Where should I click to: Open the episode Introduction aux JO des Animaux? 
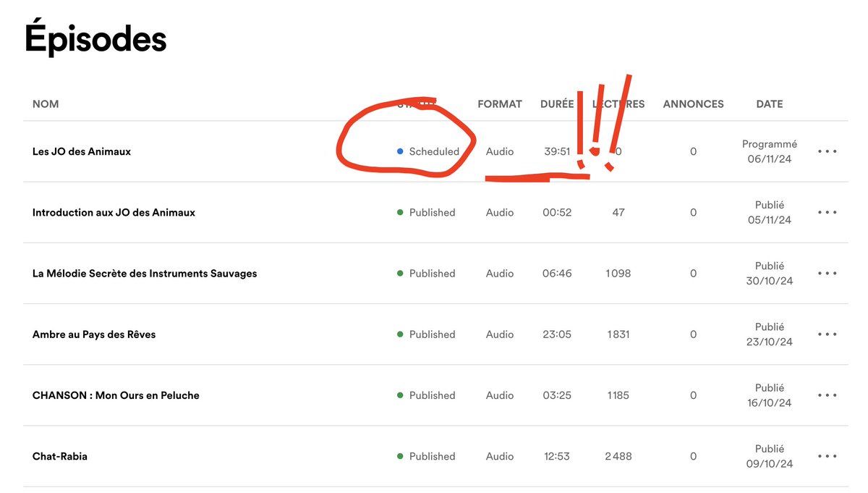click(114, 213)
